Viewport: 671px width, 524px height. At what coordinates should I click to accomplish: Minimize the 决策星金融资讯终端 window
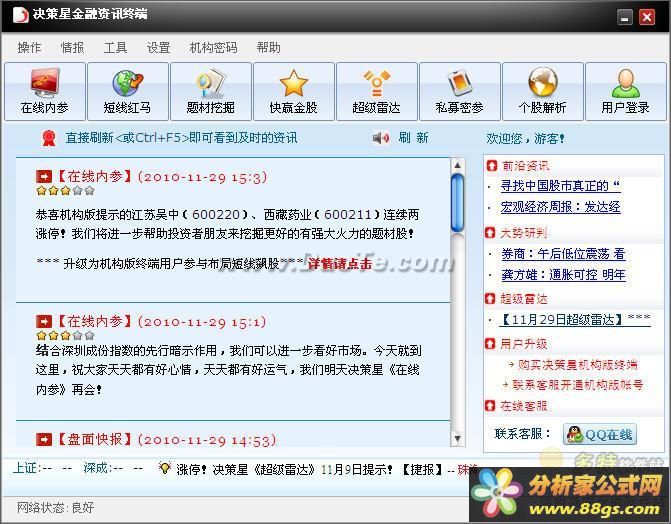(625, 17)
